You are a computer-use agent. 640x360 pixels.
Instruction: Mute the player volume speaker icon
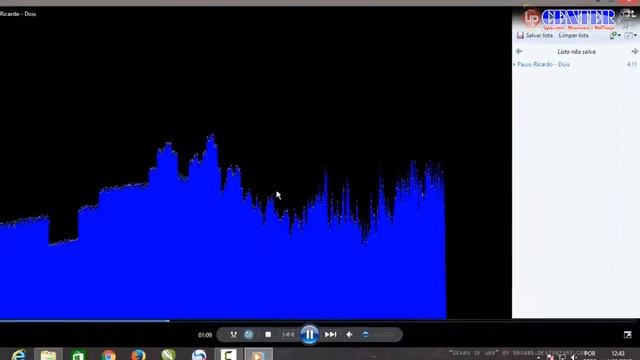(350, 335)
